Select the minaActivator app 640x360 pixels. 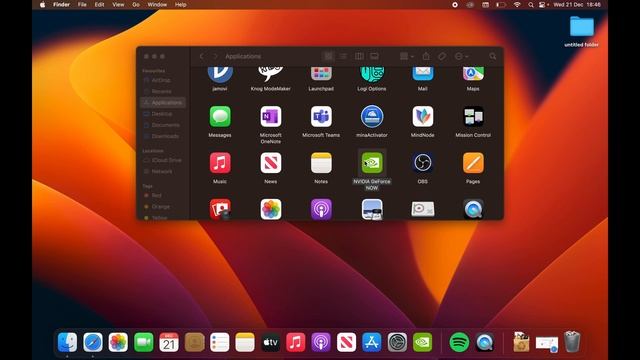pyautogui.click(x=372, y=117)
